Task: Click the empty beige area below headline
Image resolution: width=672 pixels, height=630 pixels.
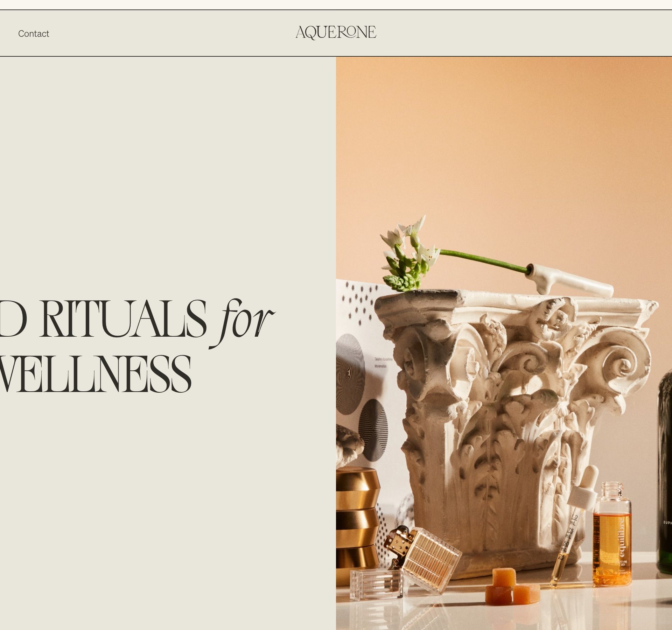Action: (x=168, y=507)
